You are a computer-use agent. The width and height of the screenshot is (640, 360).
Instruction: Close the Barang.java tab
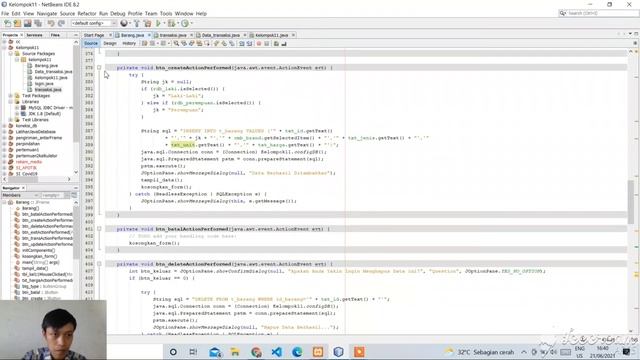149,35
